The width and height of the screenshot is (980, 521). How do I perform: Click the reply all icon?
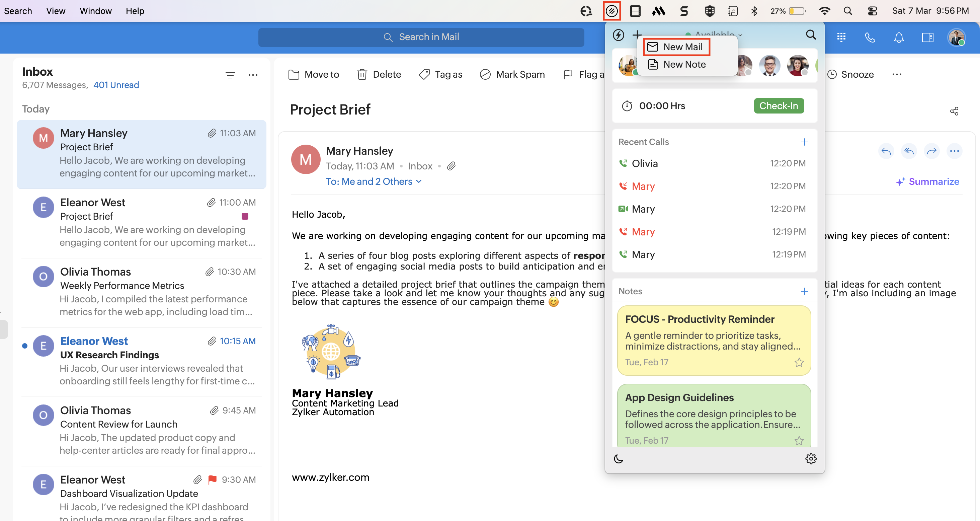click(909, 151)
